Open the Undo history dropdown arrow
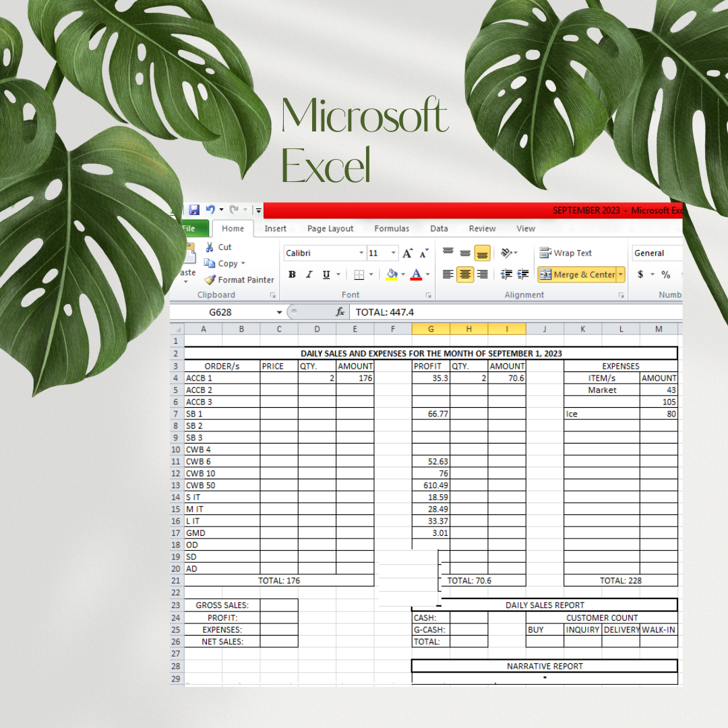The height and width of the screenshot is (728, 728). coord(222,210)
